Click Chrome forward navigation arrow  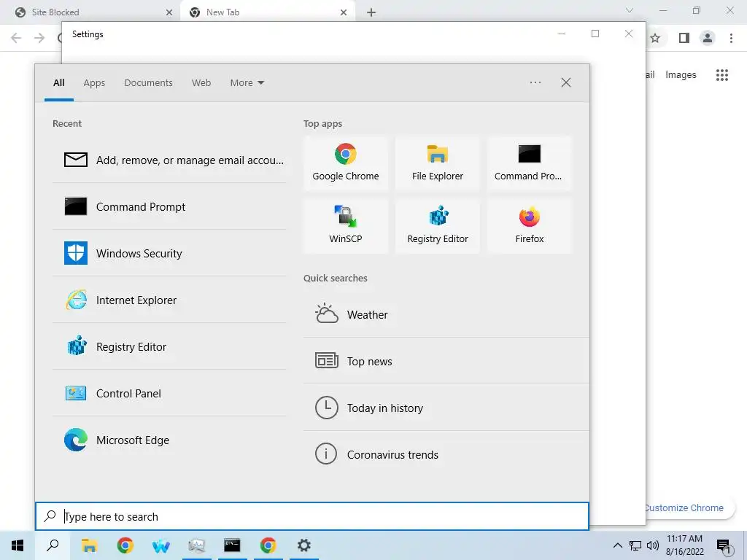[39, 38]
